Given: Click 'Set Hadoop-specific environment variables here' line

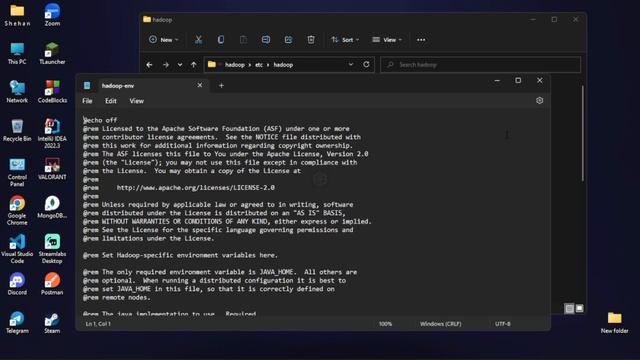Looking at the screenshot, I should (x=180, y=255).
